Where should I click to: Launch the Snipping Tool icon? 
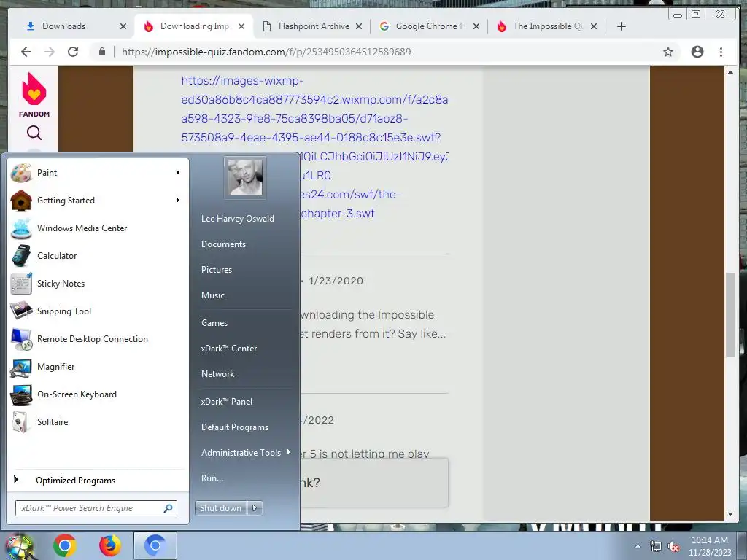[x=21, y=311]
